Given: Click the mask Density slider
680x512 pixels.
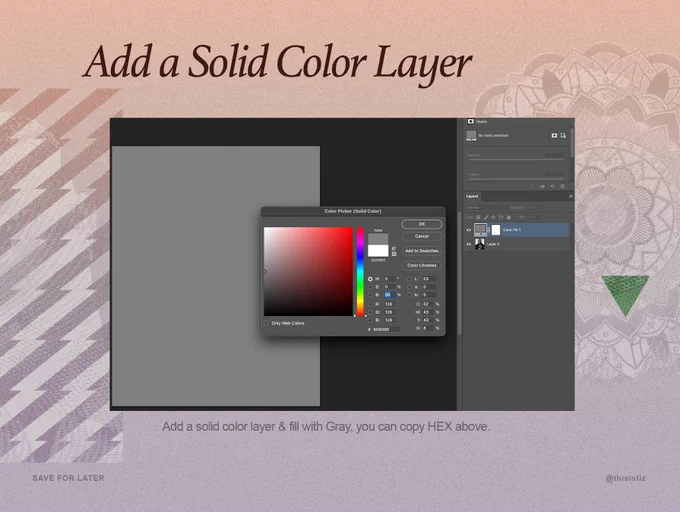Looking at the screenshot, I should click(x=516, y=160).
